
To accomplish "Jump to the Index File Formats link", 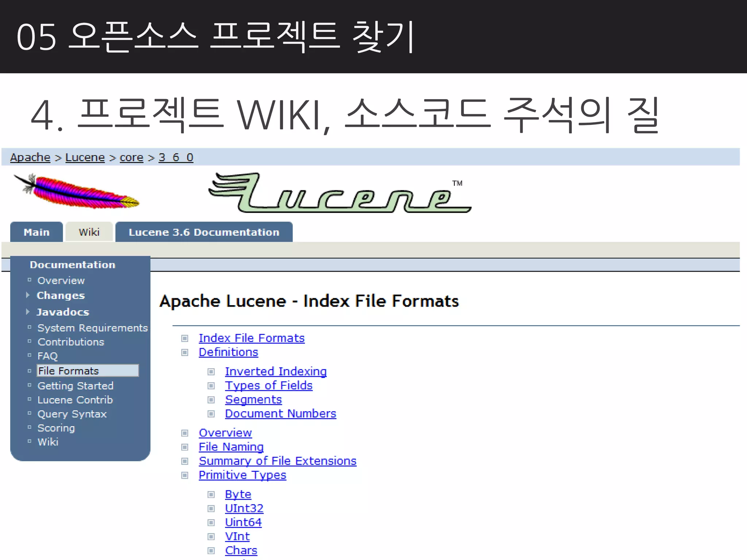I will pos(252,338).
